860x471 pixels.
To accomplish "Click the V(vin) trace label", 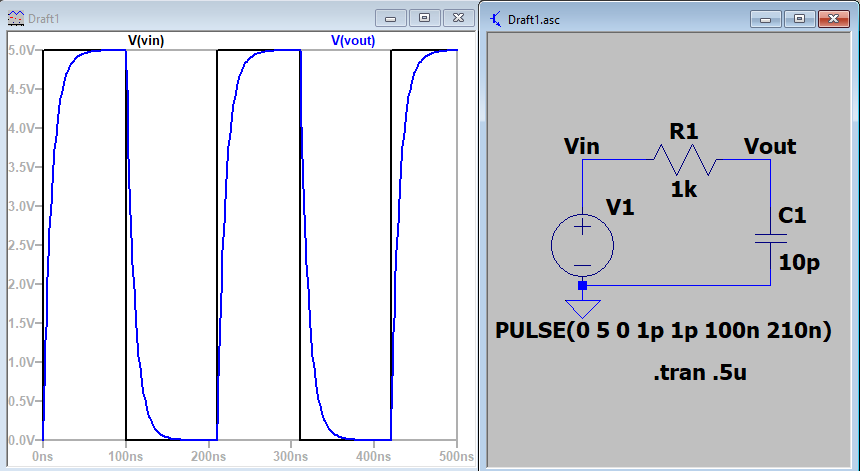I will click(146, 40).
